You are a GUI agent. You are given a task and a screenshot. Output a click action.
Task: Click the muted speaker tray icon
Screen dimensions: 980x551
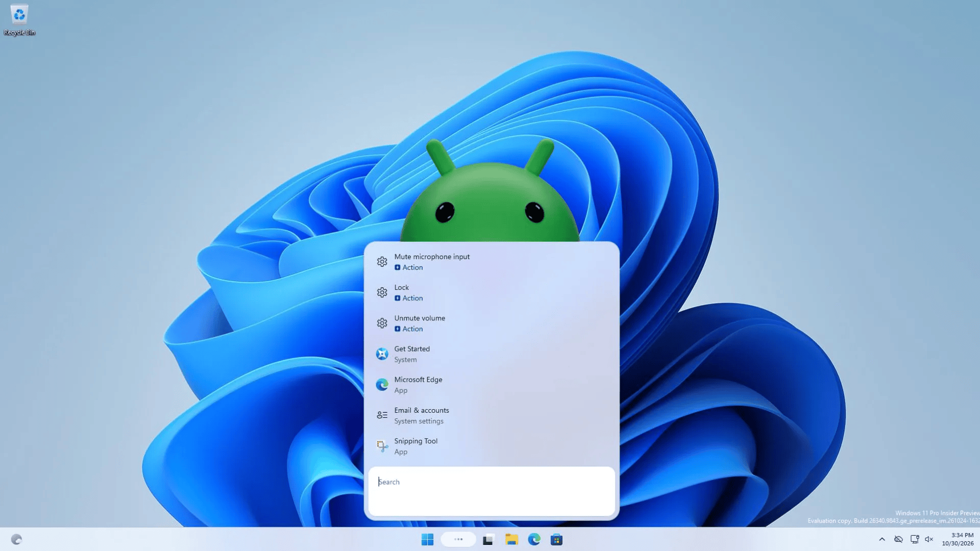coord(929,539)
